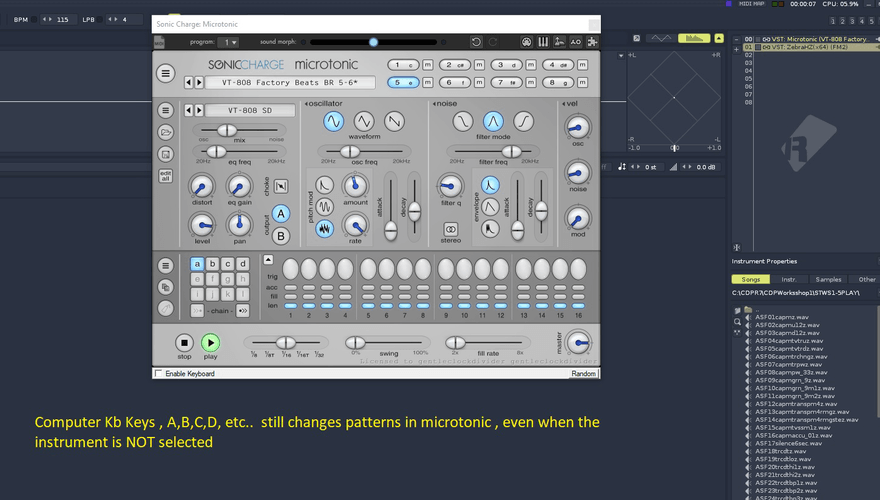
Task: Select the triangle oscillator waveform
Action: 364,121
